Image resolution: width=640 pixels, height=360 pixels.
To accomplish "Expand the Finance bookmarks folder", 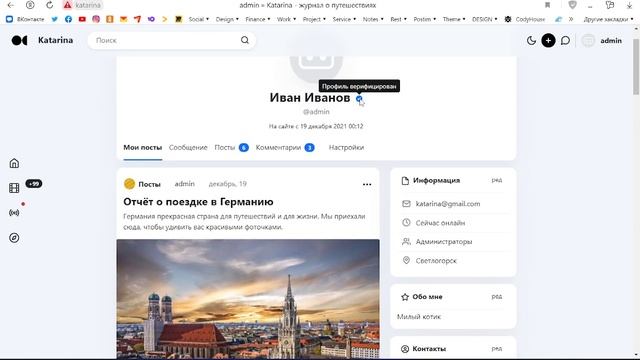I will click(258, 19).
